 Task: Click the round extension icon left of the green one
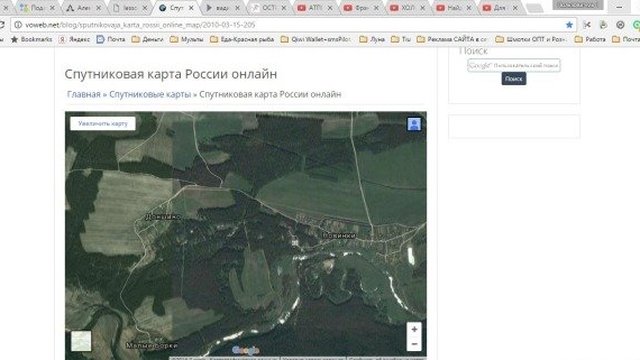tap(620, 25)
